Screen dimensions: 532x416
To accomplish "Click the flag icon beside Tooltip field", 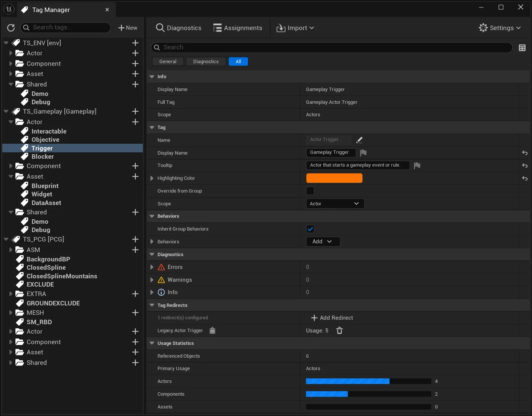I will coord(417,165).
